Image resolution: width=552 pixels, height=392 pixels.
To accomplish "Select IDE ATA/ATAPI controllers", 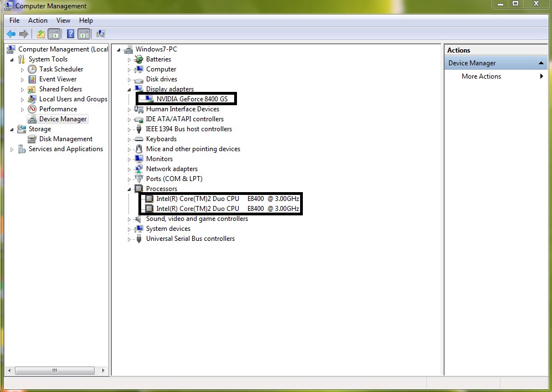I will tap(185, 119).
